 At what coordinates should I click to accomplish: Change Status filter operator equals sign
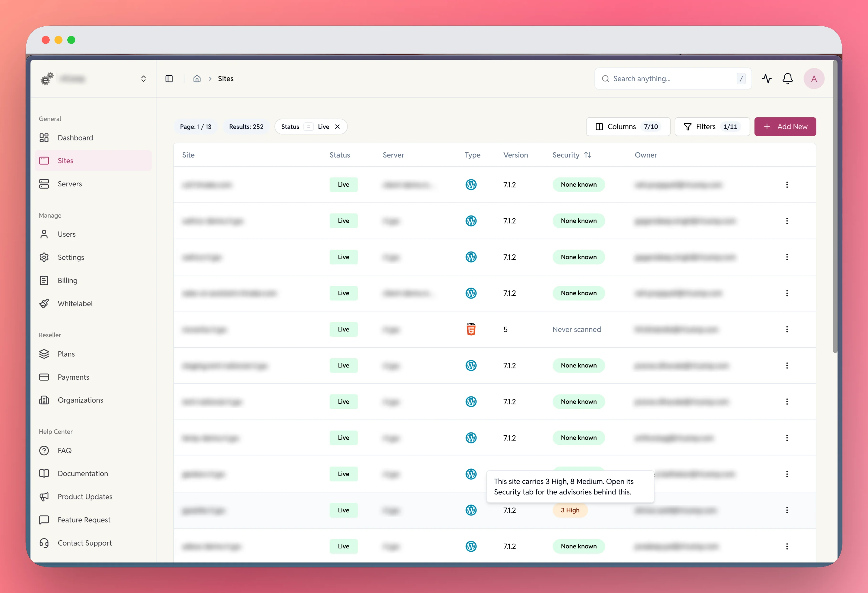309,126
